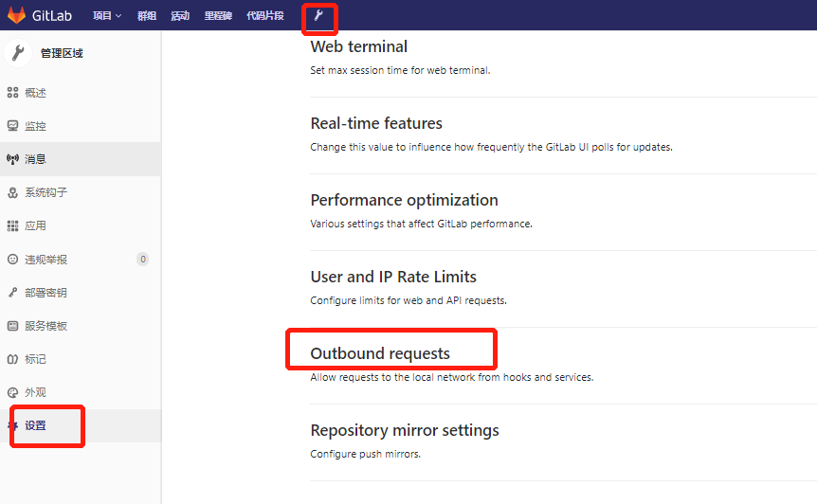
Task: Click the wrench icon beside 管理区域
Action: click(18, 53)
